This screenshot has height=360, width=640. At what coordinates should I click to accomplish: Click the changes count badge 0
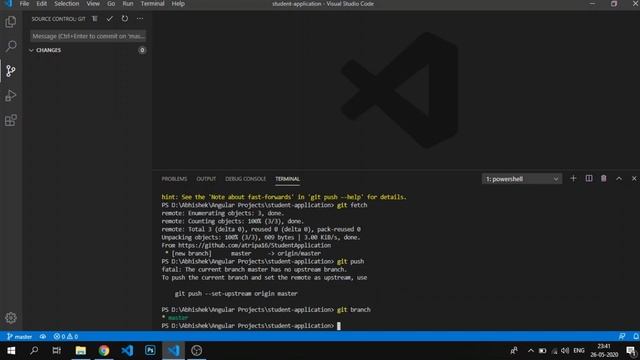click(x=142, y=50)
